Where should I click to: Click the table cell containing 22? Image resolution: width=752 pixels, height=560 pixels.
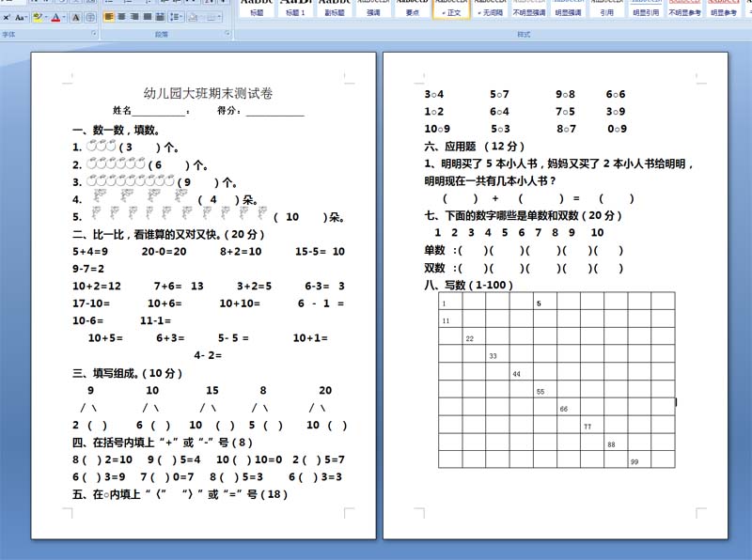[474, 336]
